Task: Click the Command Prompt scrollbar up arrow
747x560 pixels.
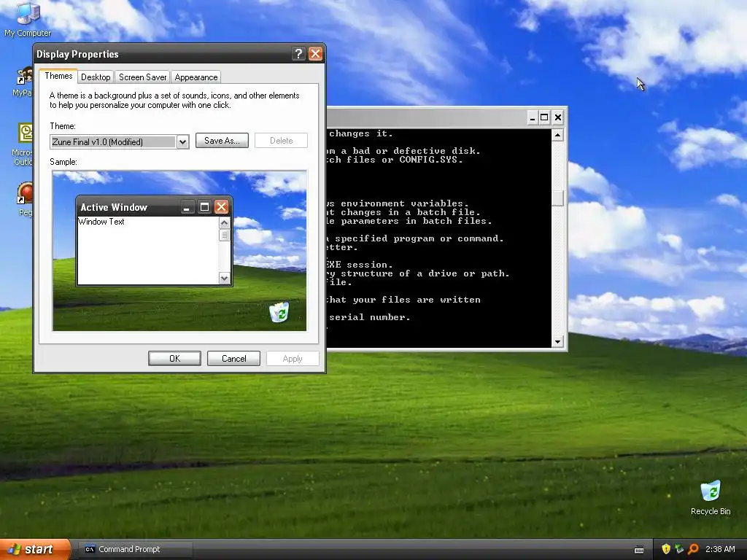Action: pyautogui.click(x=558, y=135)
